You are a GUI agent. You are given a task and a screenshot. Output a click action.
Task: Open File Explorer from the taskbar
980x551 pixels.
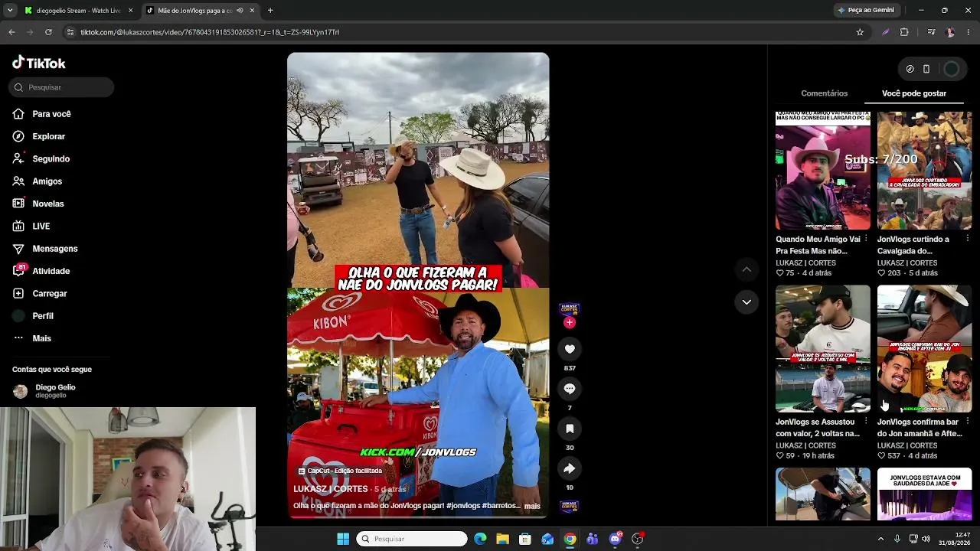pyautogui.click(x=502, y=539)
